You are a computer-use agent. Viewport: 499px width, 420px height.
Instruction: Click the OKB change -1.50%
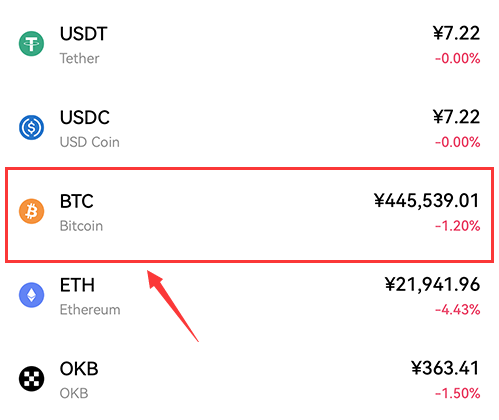coord(458,394)
